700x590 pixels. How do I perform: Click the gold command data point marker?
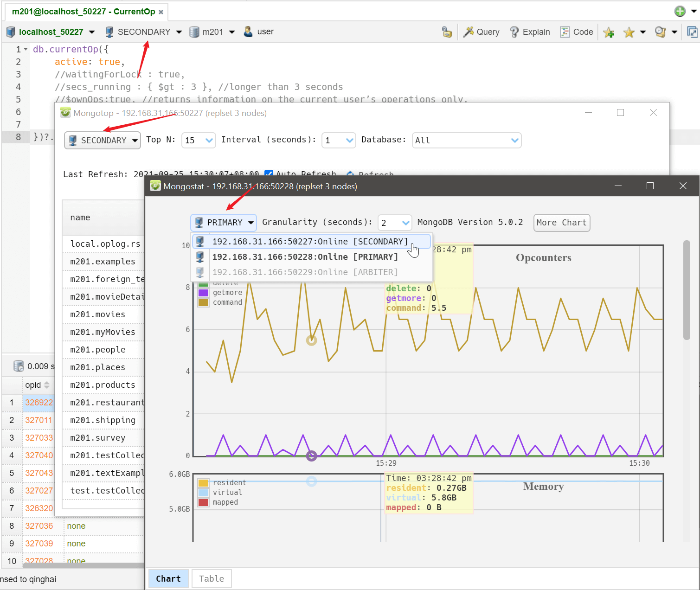(x=311, y=340)
